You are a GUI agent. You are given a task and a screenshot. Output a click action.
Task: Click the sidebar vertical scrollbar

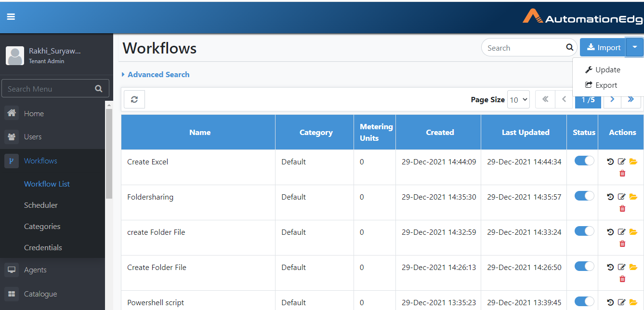pyautogui.click(x=109, y=154)
